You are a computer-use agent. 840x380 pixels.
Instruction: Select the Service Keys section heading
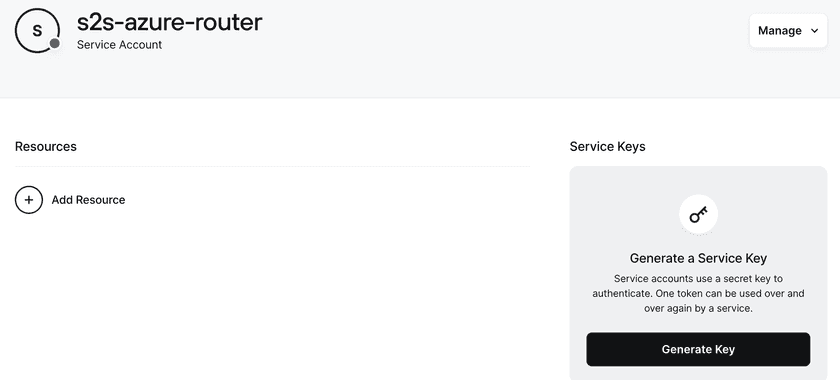tap(608, 146)
